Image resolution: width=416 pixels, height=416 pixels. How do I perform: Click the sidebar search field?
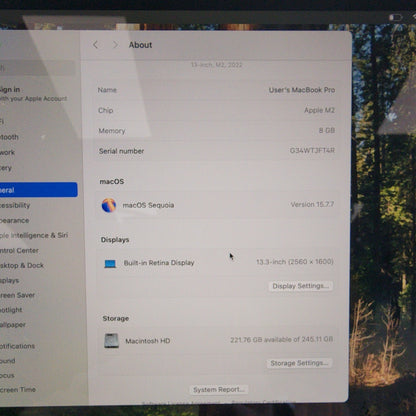[x=37, y=68]
